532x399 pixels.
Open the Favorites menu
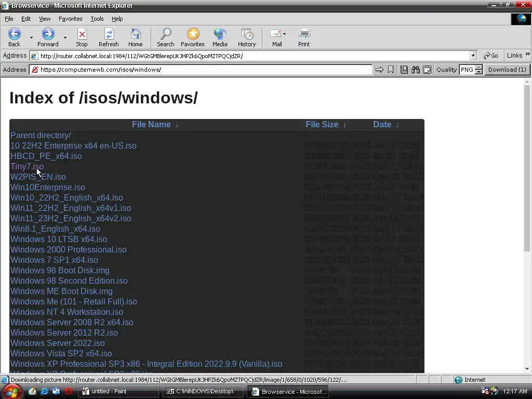[x=70, y=19]
